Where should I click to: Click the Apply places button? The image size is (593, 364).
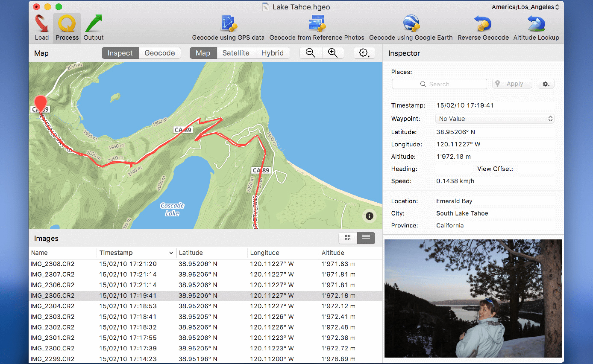click(x=512, y=84)
